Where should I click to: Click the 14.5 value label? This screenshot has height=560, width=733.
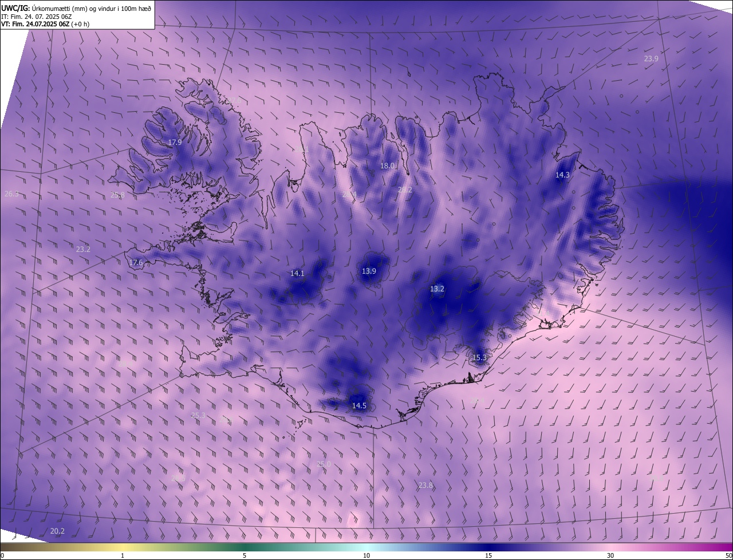[359, 405]
